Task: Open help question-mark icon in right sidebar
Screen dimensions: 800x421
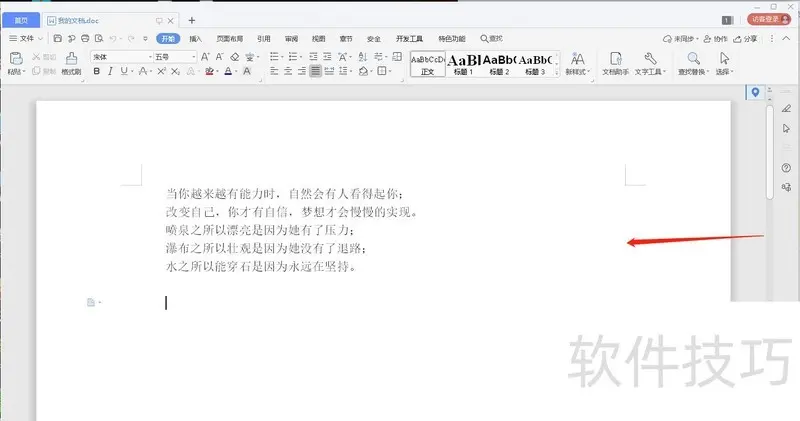Action: pos(786,167)
